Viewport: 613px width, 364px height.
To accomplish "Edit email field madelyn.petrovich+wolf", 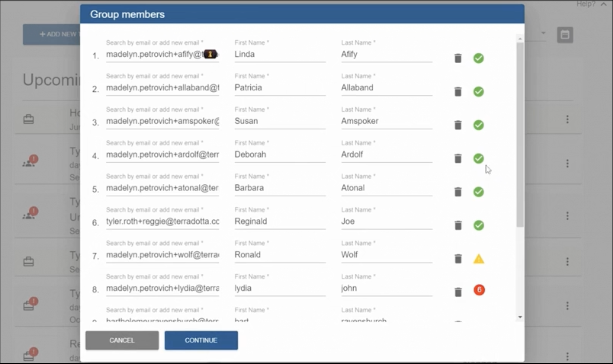I will point(162,255).
